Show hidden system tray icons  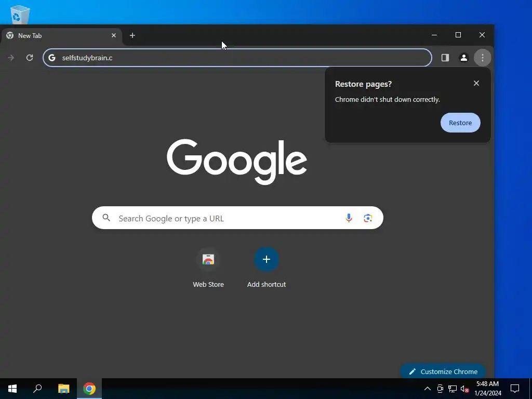428,389
